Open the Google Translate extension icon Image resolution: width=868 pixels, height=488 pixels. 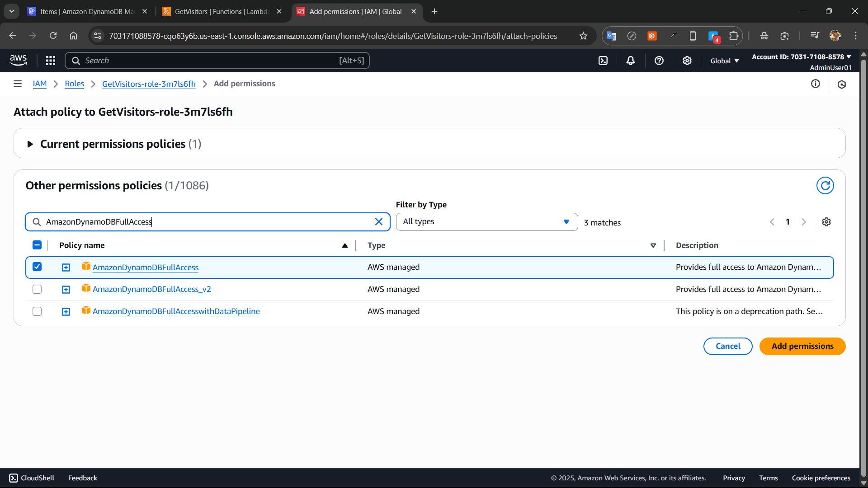[x=611, y=36]
